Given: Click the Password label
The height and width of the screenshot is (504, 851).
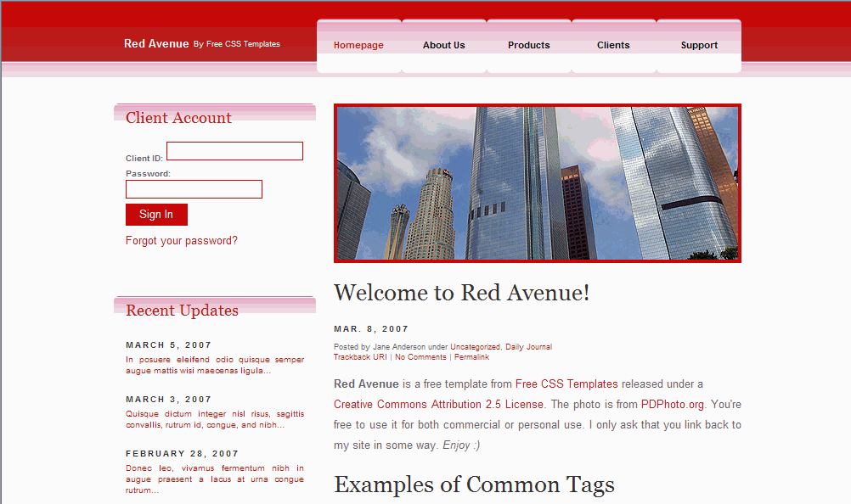Looking at the screenshot, I should click(x=148, y=173).
